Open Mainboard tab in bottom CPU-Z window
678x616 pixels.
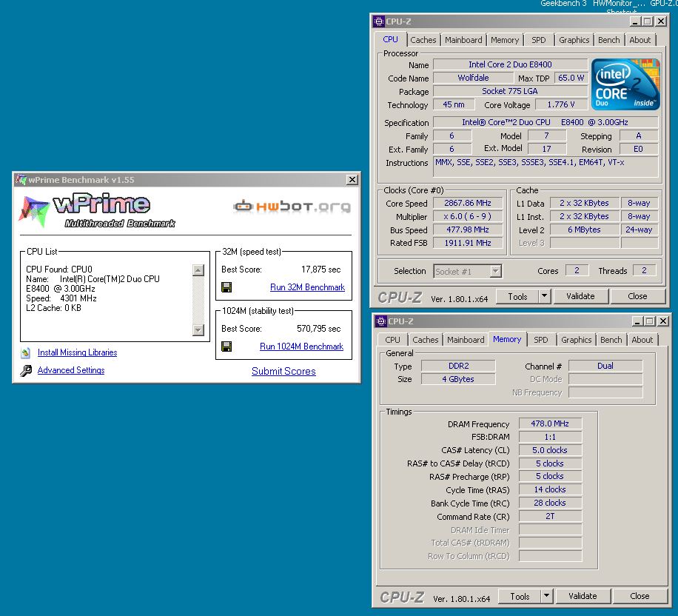pyautogui.click(x=466, y=340)
